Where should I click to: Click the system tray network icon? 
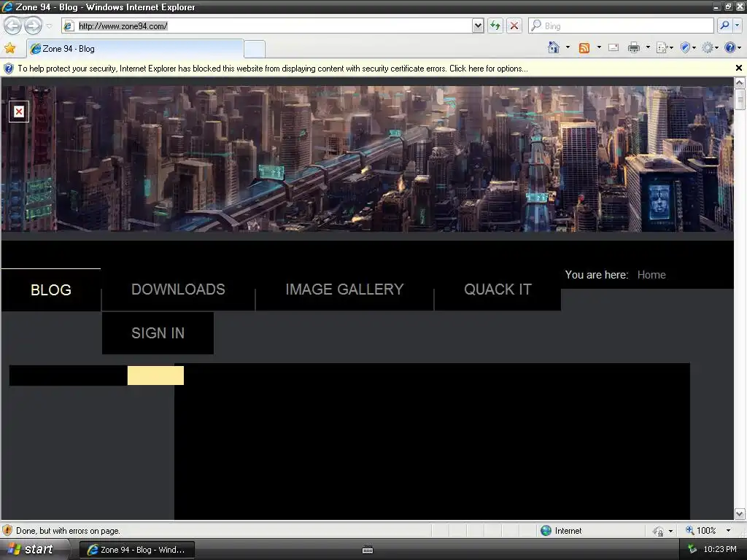tap(692, 550)
